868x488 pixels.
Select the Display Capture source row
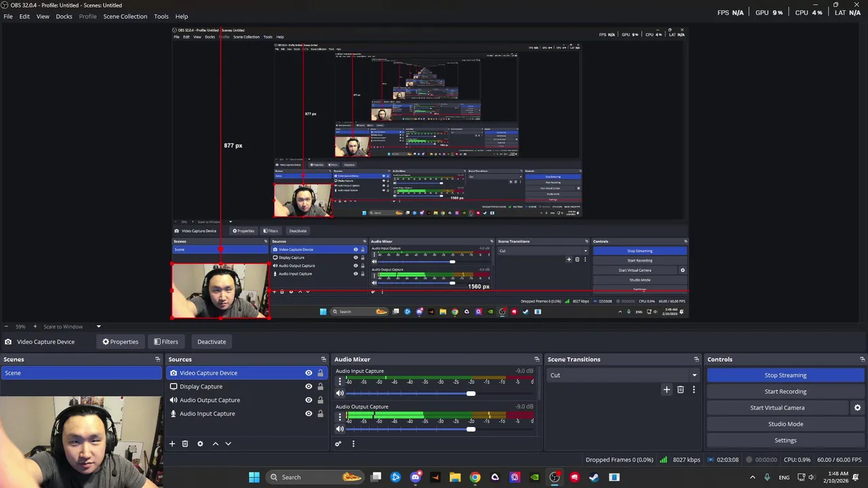[248, 386]
